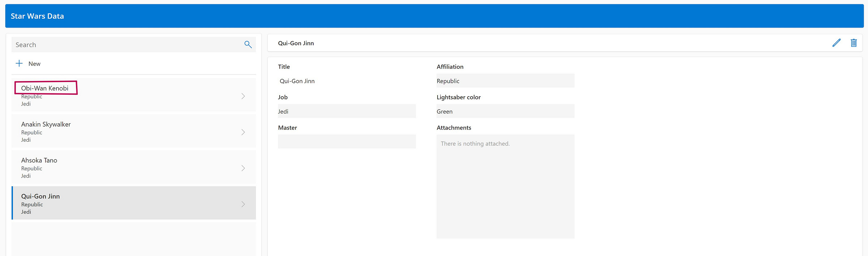Click the Affiliation label
Screen dimensions: 868x256
point(450,67)
